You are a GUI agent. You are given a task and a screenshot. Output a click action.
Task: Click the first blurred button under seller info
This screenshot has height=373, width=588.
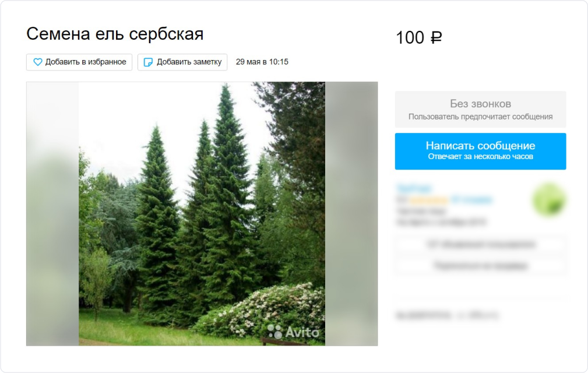(480, 244)
